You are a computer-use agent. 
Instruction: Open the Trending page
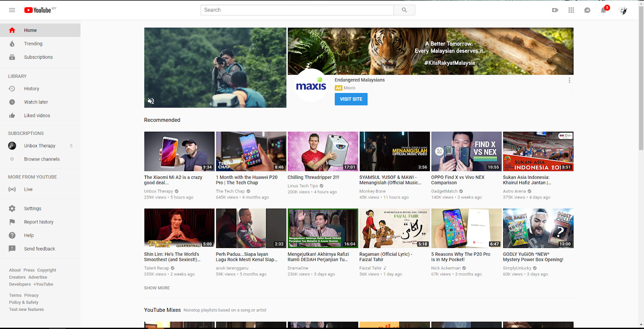33,43
